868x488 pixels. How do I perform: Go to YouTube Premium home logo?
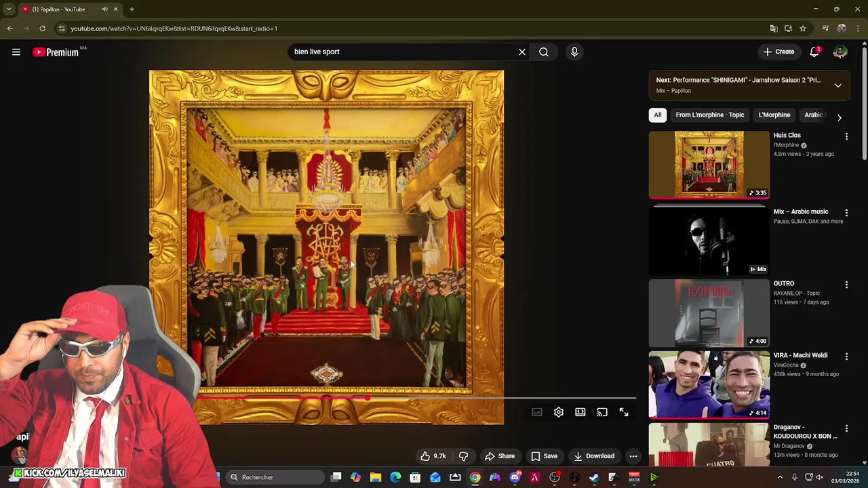(x=56, y=52)
